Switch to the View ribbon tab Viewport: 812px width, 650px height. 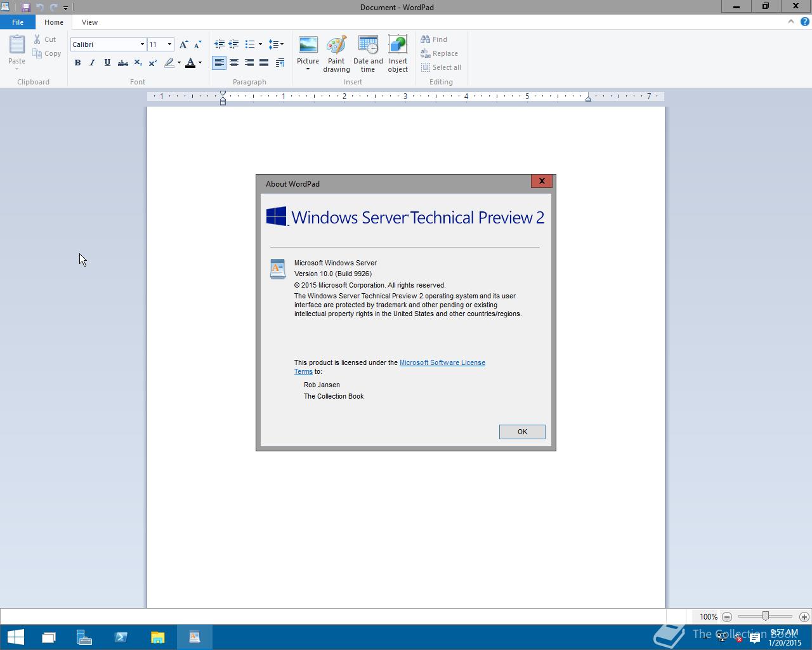[x=89, y=22]
